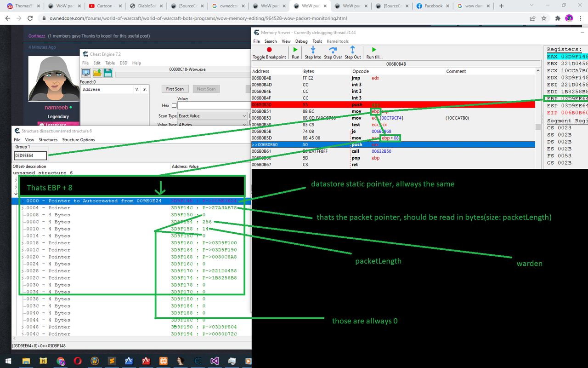This screenshot has height=368, width=588.
Task: Click the Run till... debugger icon
Action: click(x=374, y=52)
